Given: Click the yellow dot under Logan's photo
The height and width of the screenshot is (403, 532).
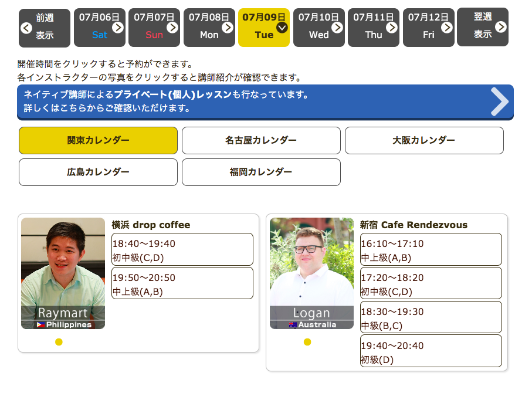Looking at the screenshot, I should tap(307, 342).
